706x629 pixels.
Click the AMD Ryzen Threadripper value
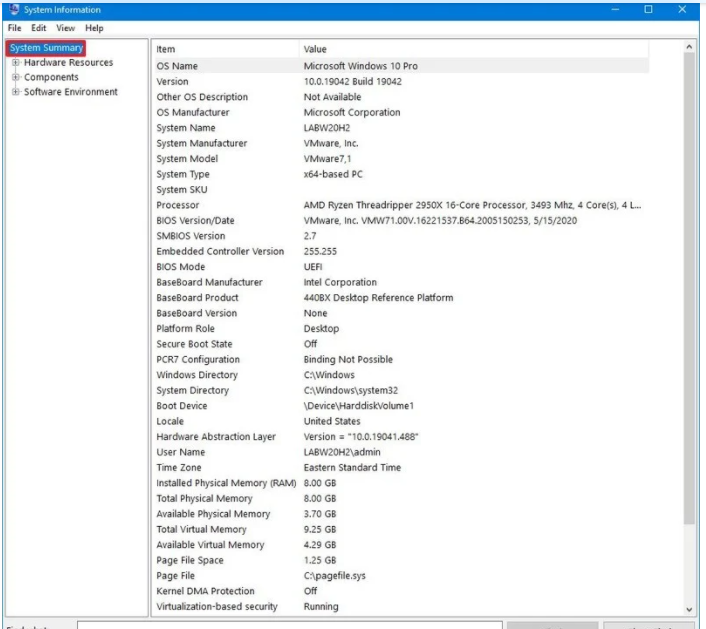[472, 205]
